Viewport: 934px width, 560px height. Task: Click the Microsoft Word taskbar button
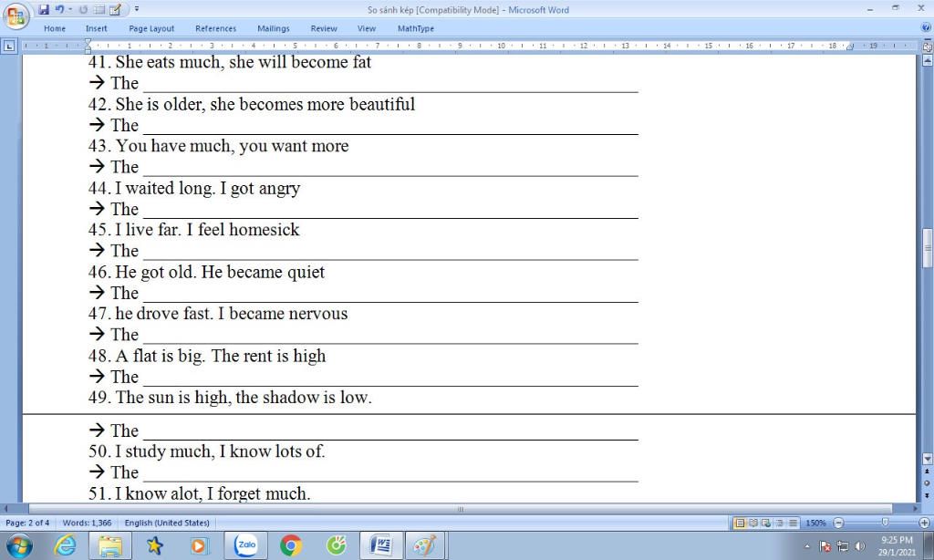(380, 545)
